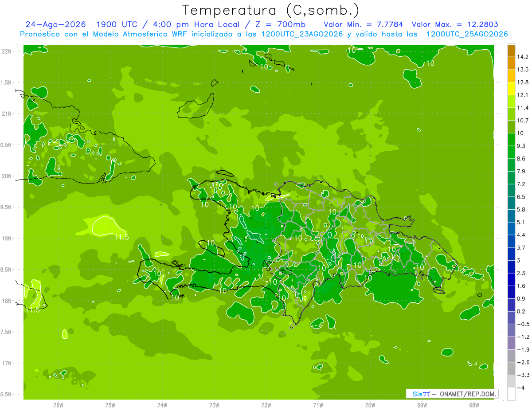Click the dark orange swatch atop the color bar
Screen dimensions: 532x411
coord(511,51)
